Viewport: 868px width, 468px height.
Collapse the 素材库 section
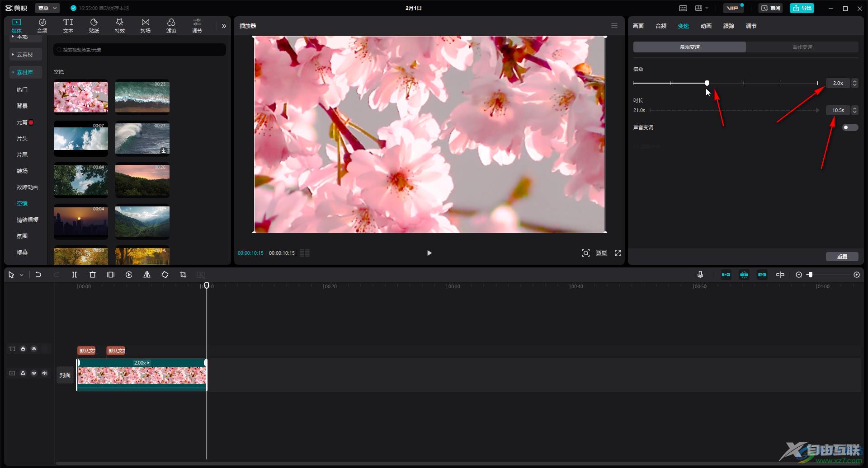(x=25, y=72)
